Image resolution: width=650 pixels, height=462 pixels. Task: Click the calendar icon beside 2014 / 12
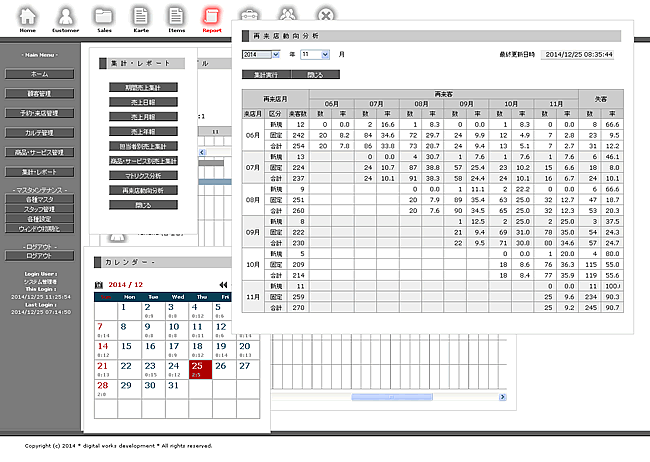pyautogui.click(x=99, y=285)
